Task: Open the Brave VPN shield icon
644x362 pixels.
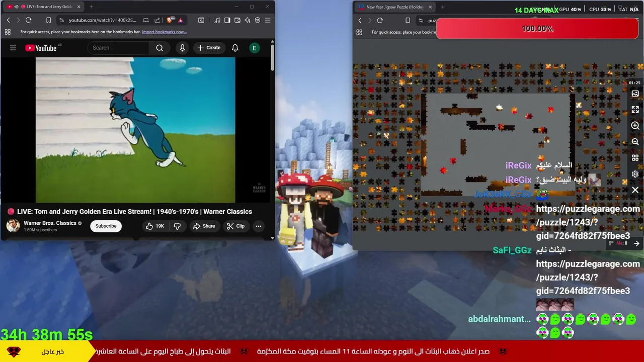Action: pyautogui.click(x=258, y=20)
